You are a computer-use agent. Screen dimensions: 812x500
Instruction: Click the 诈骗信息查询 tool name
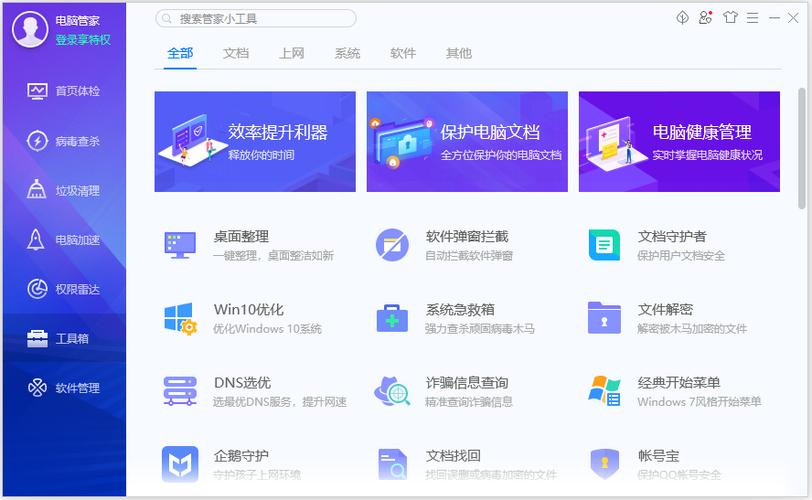467,383
